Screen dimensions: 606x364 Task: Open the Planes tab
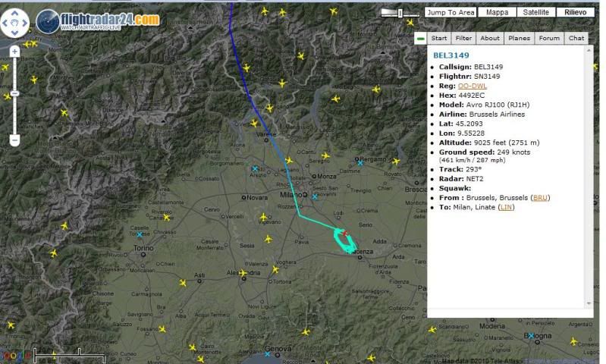519,38
